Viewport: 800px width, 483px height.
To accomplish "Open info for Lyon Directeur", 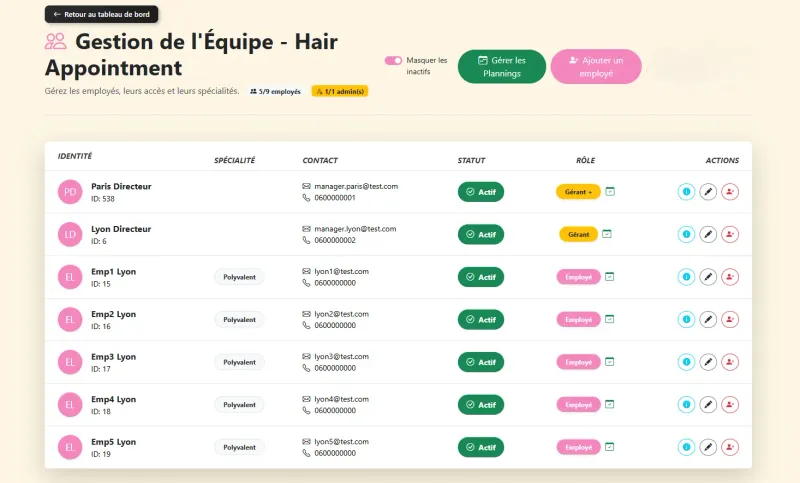I will (x=686, y=234).
